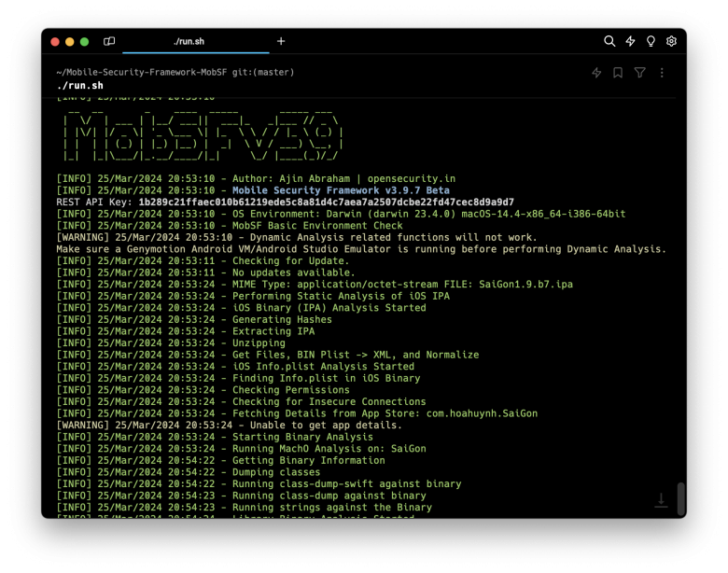Click the '~/Mobile-Security-Framework-MobSF git:(master)' path
This screenshot has height=573, width=728.
175,72
